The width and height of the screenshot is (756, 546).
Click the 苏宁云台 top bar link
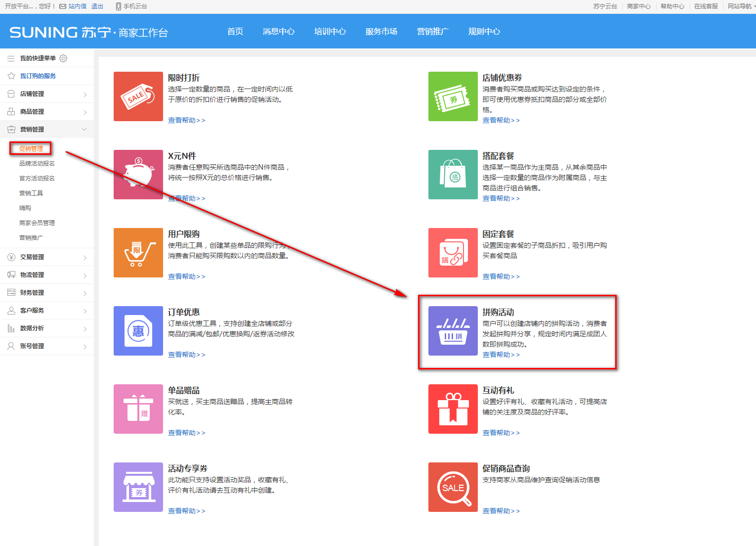coord(605,6)
